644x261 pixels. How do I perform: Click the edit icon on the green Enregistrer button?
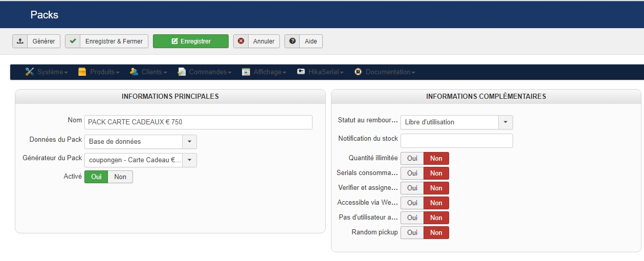point(175,41)
